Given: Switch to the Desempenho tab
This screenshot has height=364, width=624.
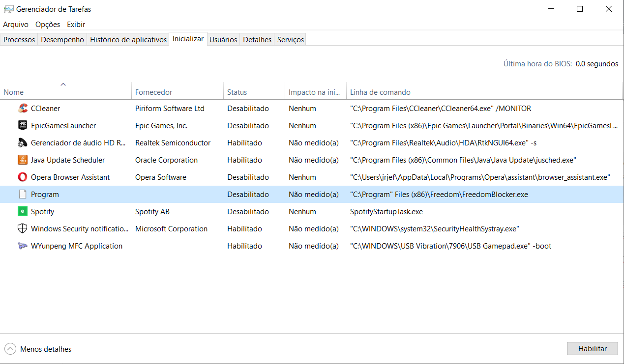Looking at the screenshot, I should [62, 40].
